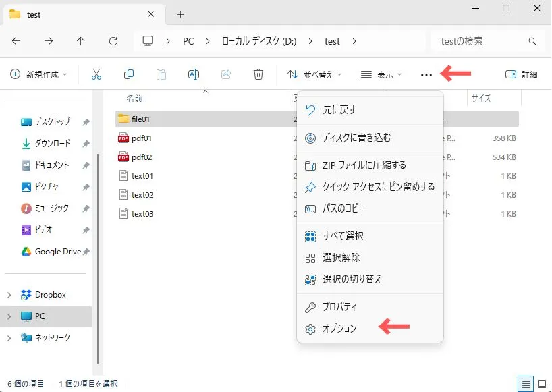Choose ZIP ファイルに圧縮する menu item
This screenshot has height=392, width=552.
click(364, 165)
